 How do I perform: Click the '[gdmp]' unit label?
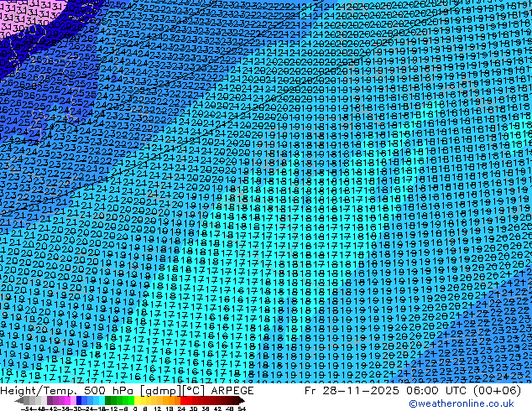[x=159, y=391]
